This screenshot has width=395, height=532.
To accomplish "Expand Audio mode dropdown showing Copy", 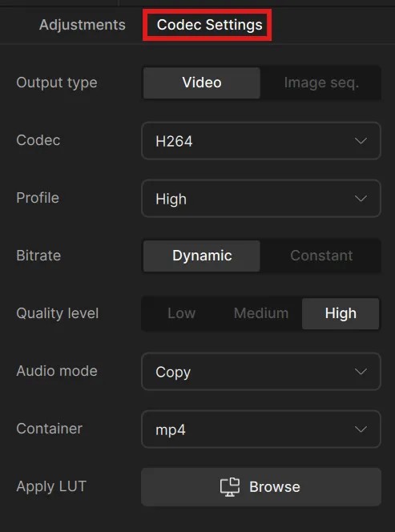I will point(261,372).
